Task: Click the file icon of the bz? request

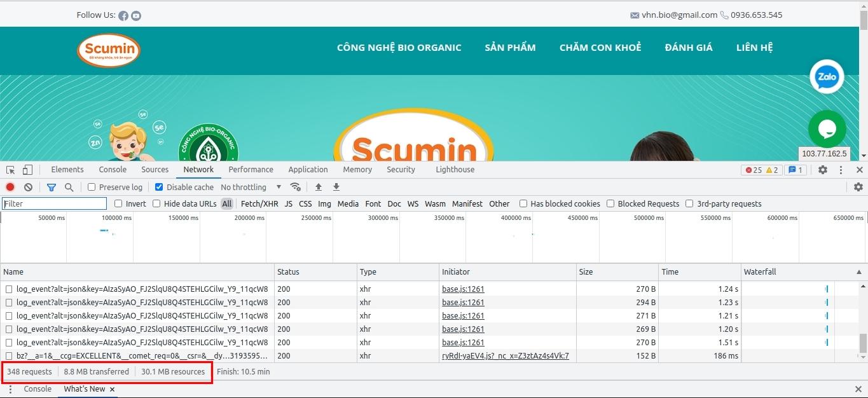Action: pos(9,356)
